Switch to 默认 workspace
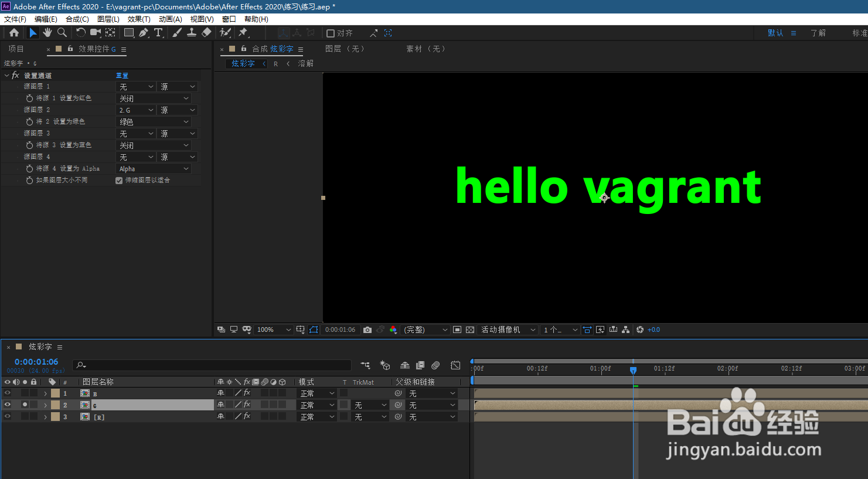 tap(775, 33)
